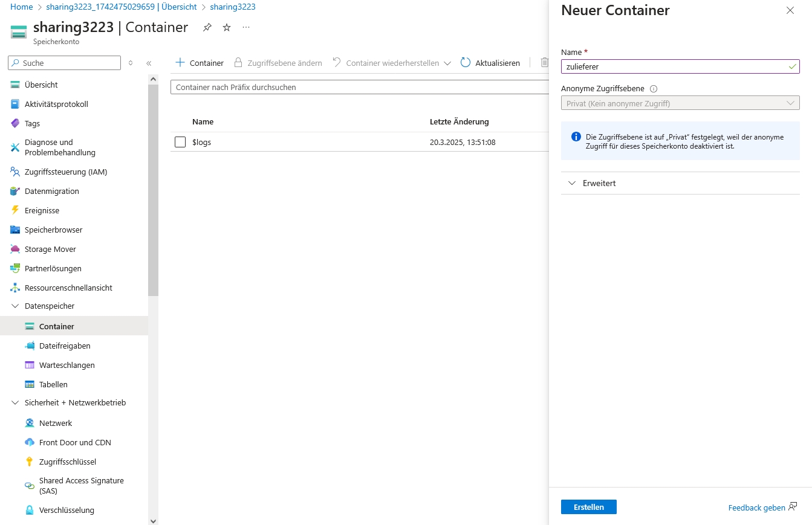Select the $logs container checkbox
812x525 pixels.
180,142
